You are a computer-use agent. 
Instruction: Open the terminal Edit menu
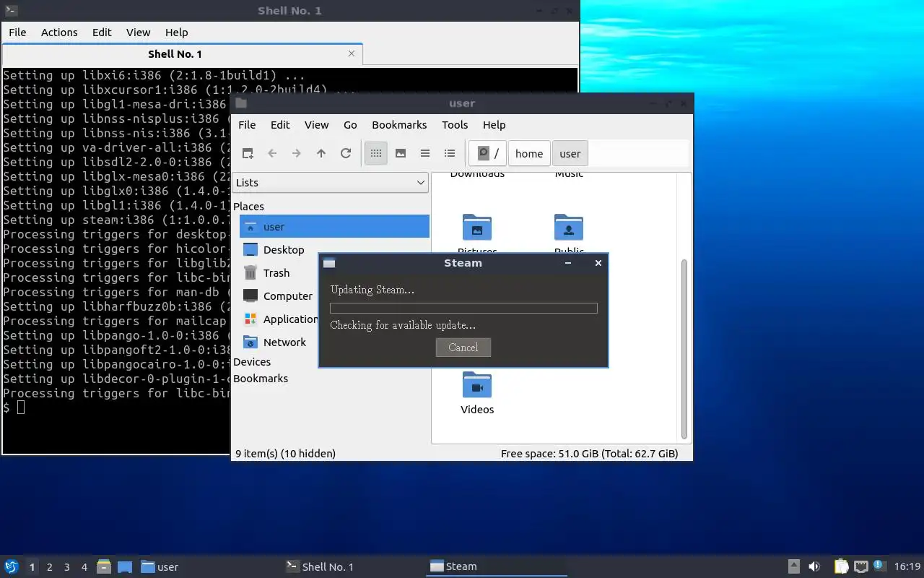coord(102,33)
